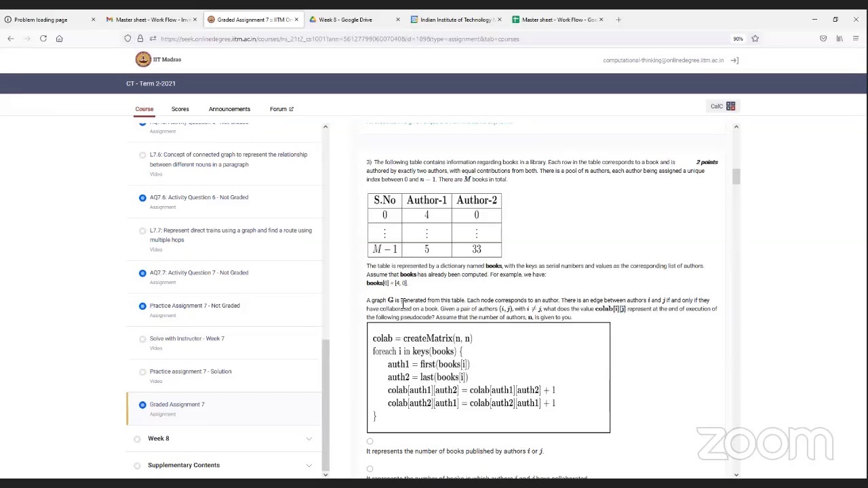The image size is (868, 488).
Task: Open the Course tab
Action: tap(144, 109)
